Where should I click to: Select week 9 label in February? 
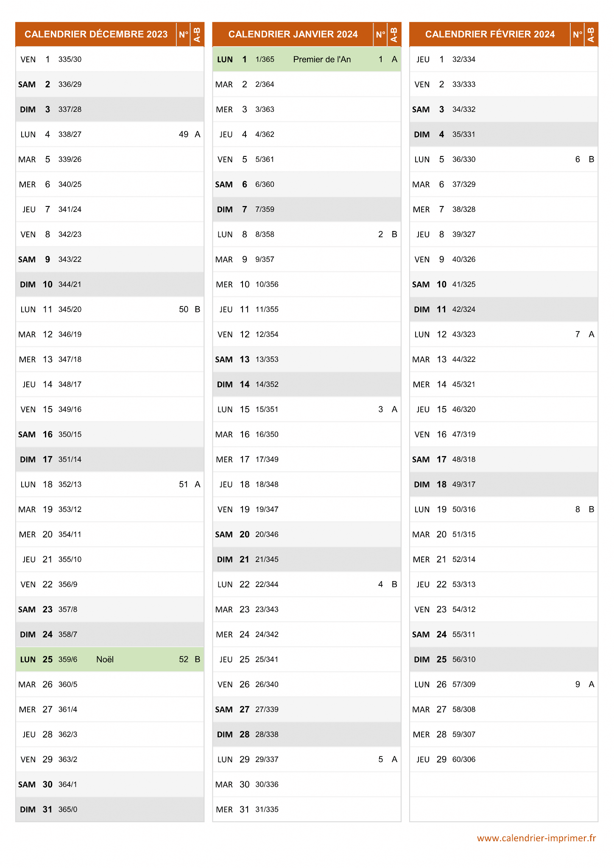(578, 684)
